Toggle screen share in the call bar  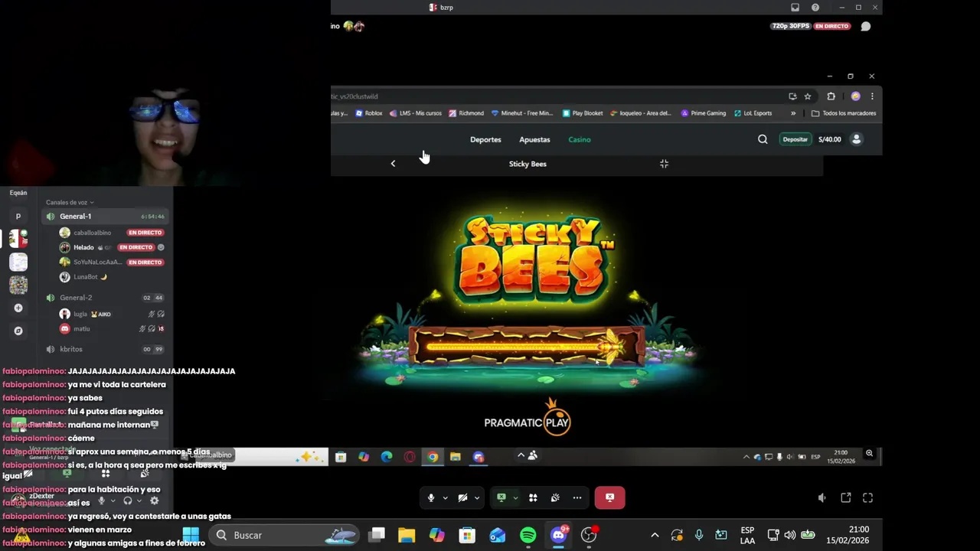[501, 497]
